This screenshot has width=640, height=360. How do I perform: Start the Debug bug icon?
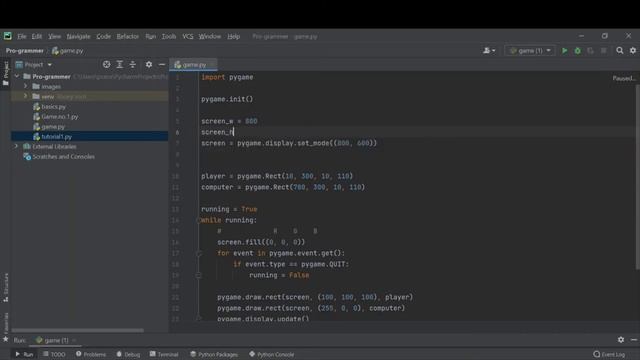(578, 51)
